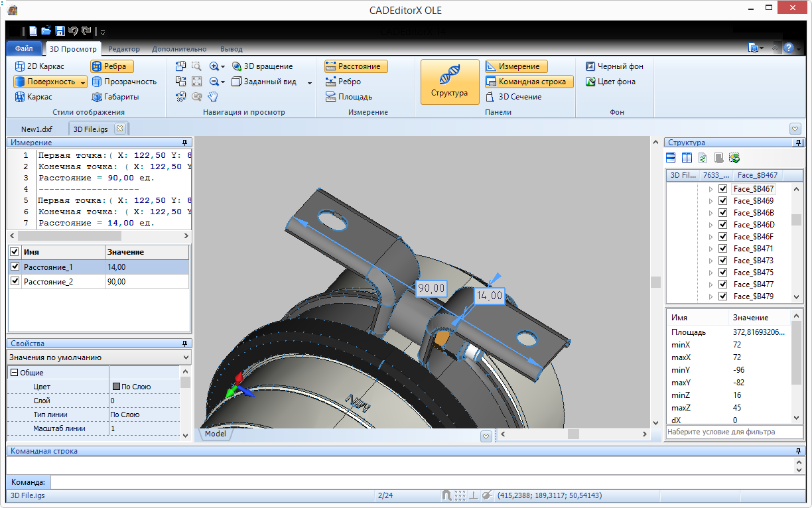Open the New1.dxf document tab
This screenshot has width=812, height=508.
point(36,129)
